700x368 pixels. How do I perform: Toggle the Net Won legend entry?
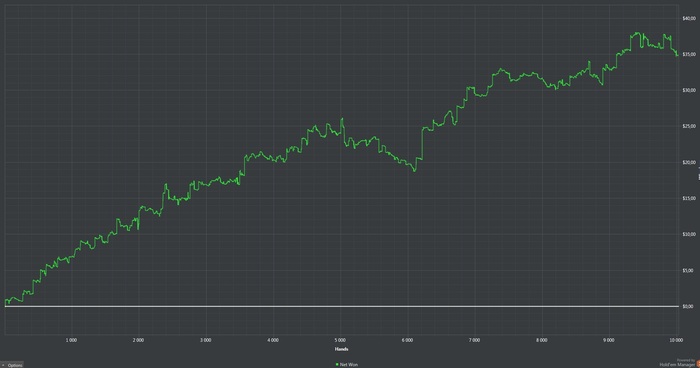coord(346,364)
